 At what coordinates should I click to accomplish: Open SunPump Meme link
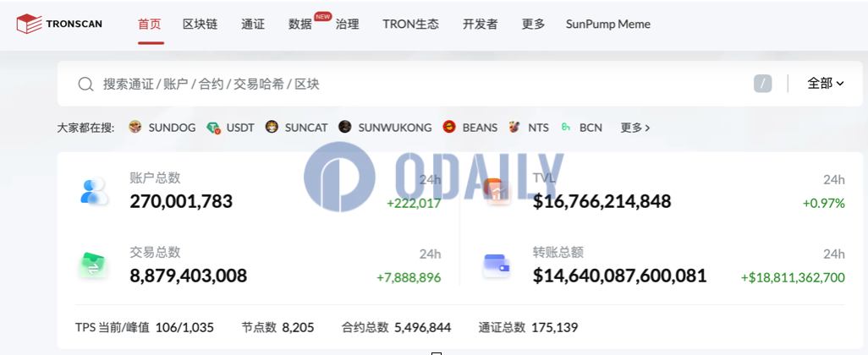[x=607, y=24]
